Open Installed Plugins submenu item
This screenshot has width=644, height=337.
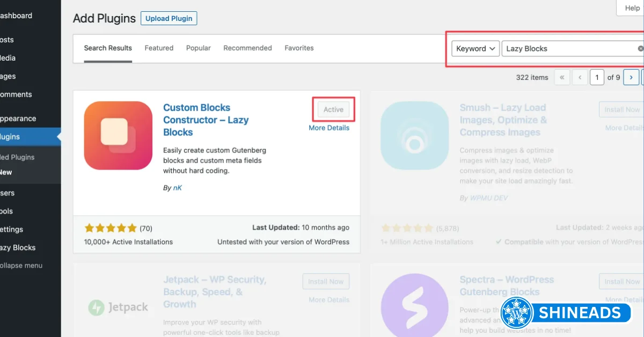pyautogui.click(x=17, y=157)
